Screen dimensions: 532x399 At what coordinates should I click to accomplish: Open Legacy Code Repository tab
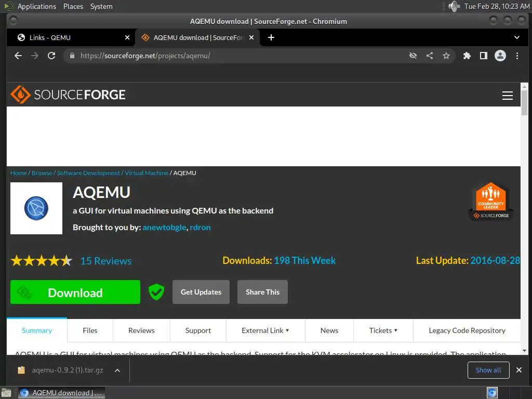[x=467, y=330]
